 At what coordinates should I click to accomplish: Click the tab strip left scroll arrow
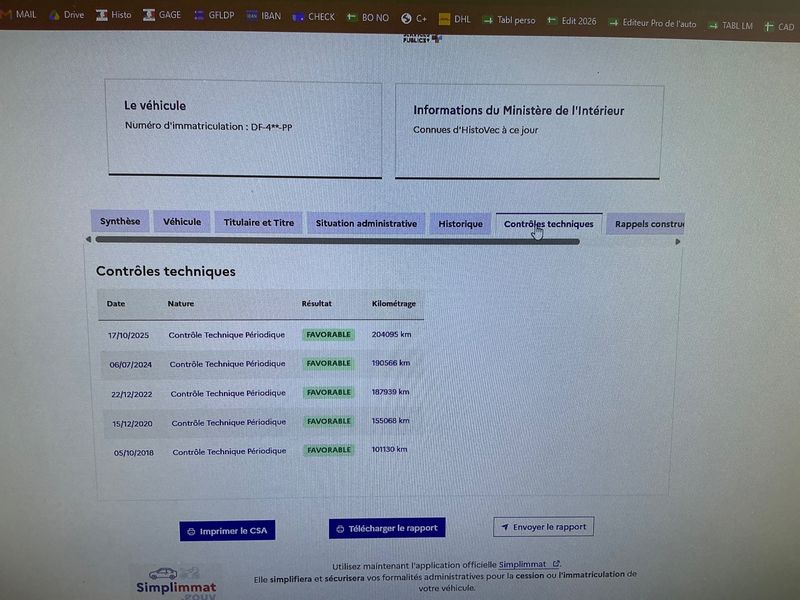click(88, 239)
